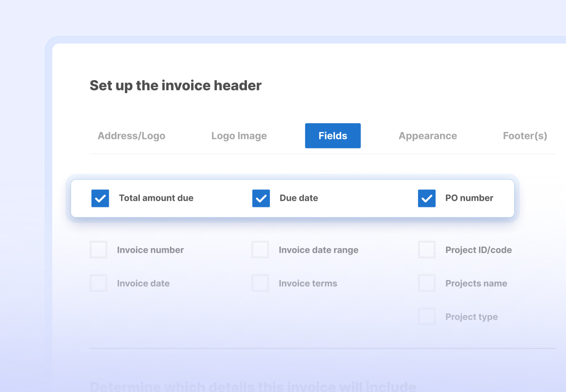The height and width of the screenshot is (392, 566).
Task: Open the Logo Image tab
Action: 239,135
